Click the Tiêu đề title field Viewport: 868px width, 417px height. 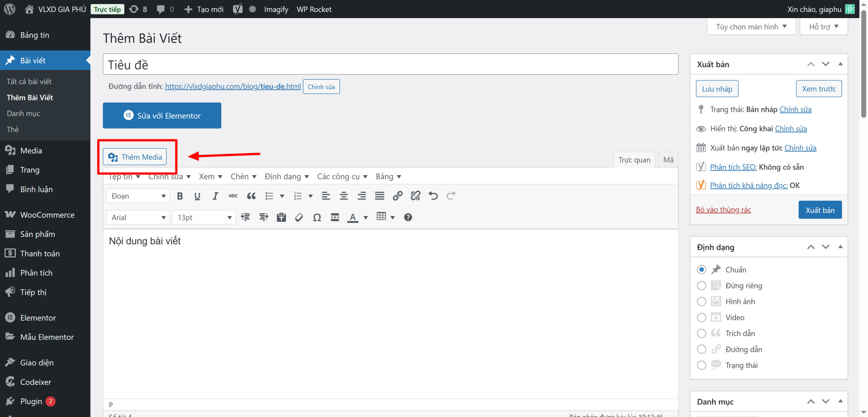click(x=390, y=64)
